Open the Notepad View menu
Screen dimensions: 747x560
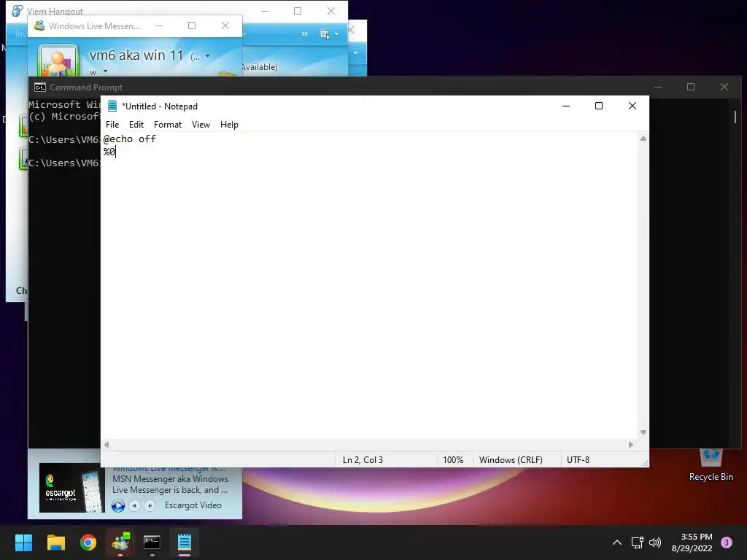click(x=201, y=125)
